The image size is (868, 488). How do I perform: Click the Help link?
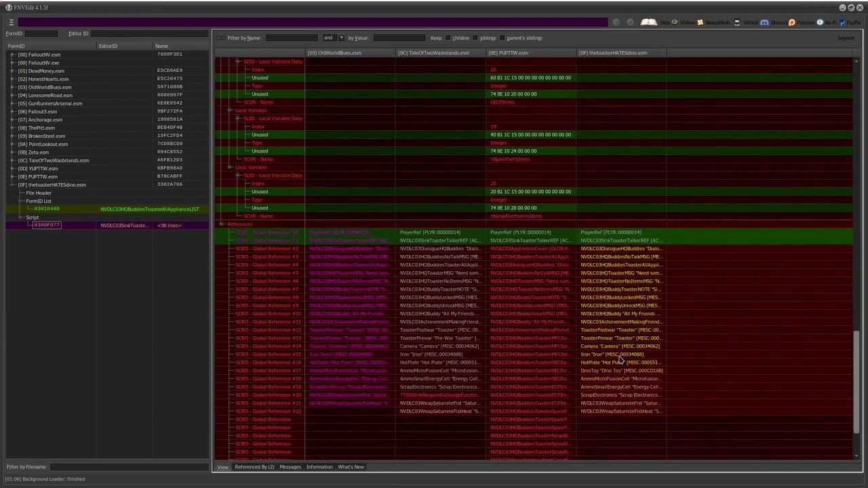pyautogui.click(x=664, y=22)
